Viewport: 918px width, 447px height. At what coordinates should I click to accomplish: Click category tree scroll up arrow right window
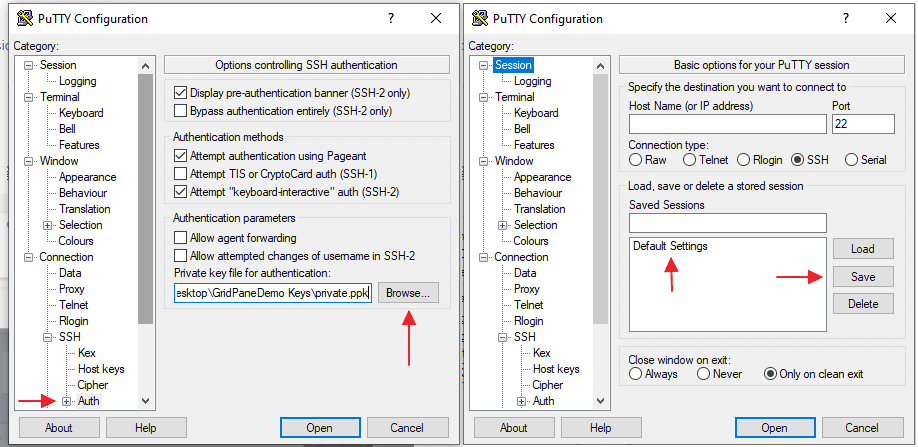point(600,66)
